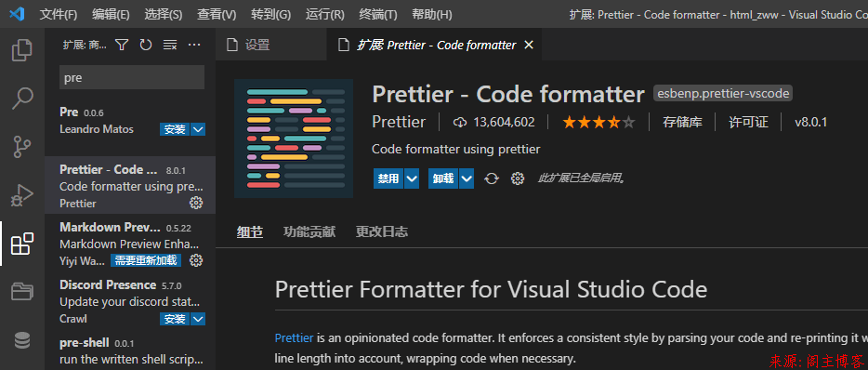Click the 卸载 button
This screenshot has height=370, width=868.
(x=443, y=178)
